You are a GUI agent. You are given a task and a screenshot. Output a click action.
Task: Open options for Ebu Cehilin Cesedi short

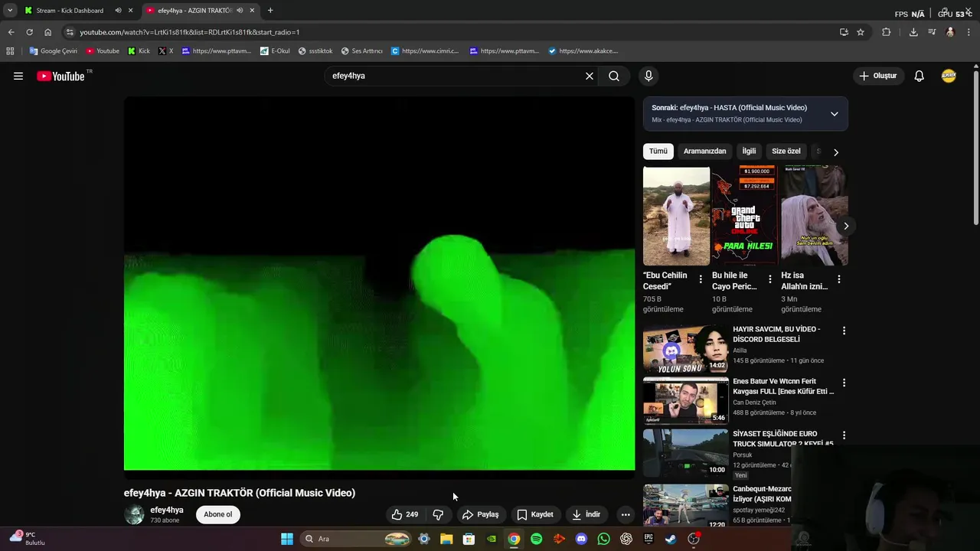701,279
